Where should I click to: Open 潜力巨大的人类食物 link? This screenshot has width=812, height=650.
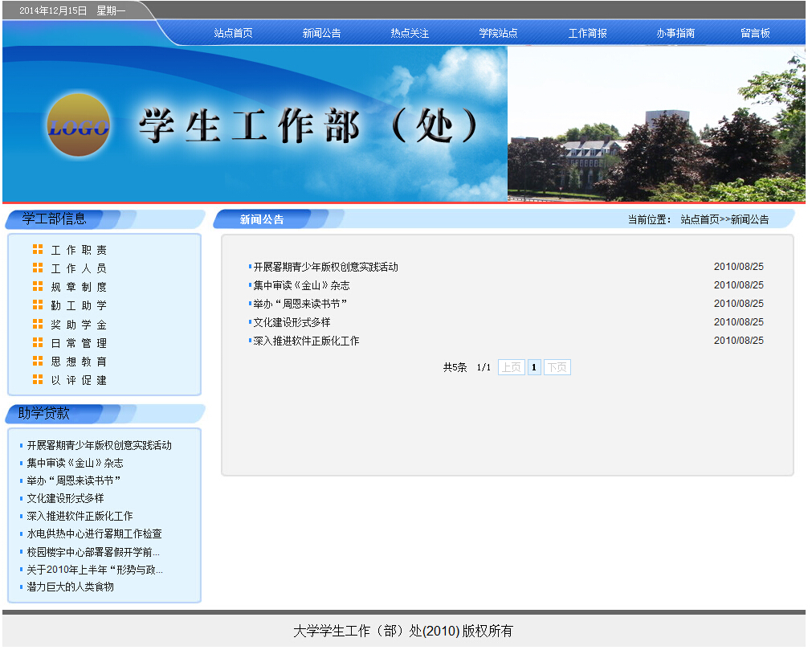[70, 587]
